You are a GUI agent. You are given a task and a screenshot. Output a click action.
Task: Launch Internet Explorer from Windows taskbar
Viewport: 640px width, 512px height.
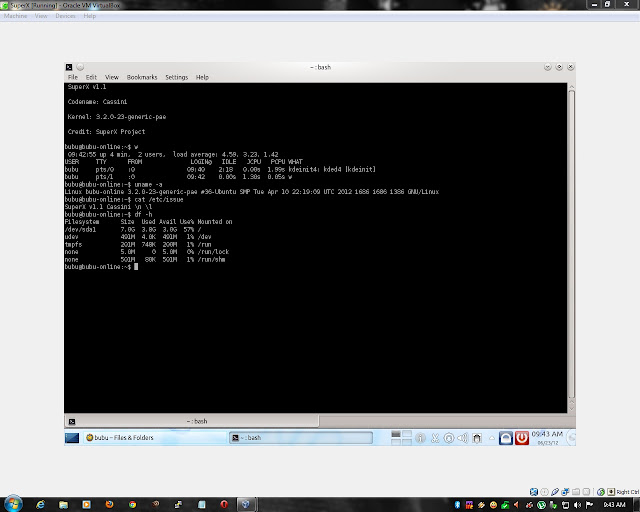pos(40,504)
